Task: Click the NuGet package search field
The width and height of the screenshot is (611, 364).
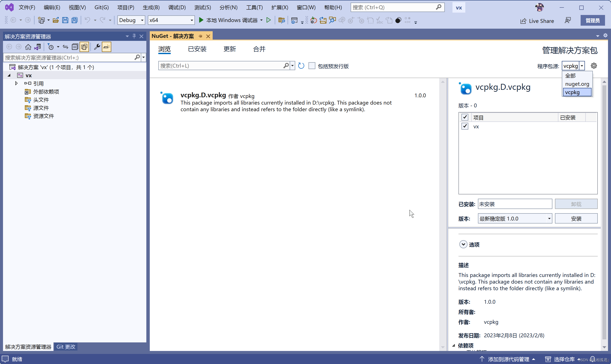Action: [221, 66]
